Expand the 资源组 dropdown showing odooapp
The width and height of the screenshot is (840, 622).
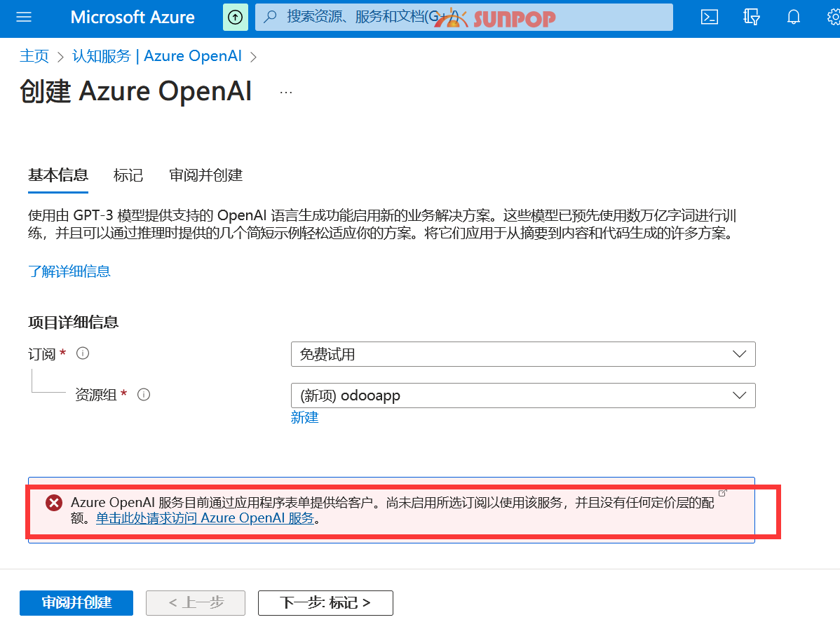523,395
